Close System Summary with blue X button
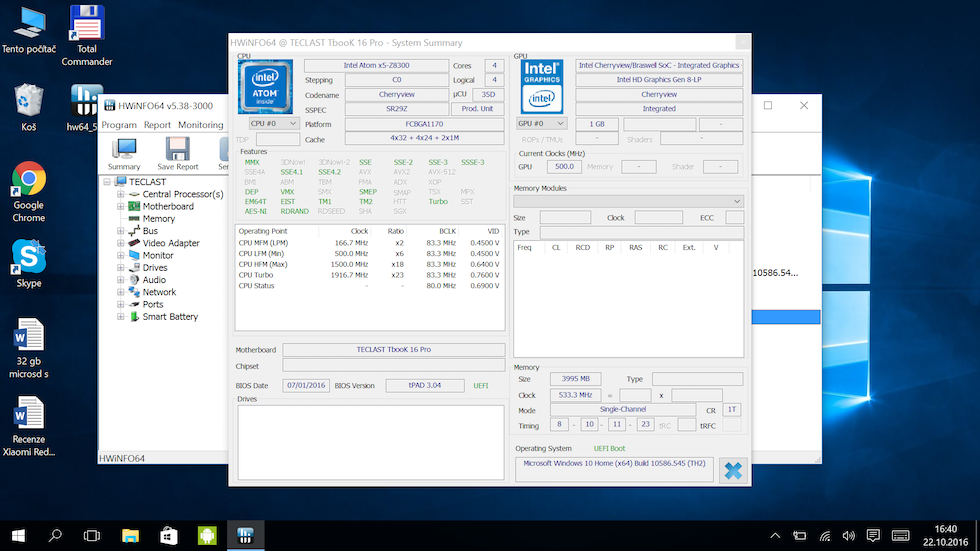980x551 pixels. pyautogui.click(x=733, y=470)
